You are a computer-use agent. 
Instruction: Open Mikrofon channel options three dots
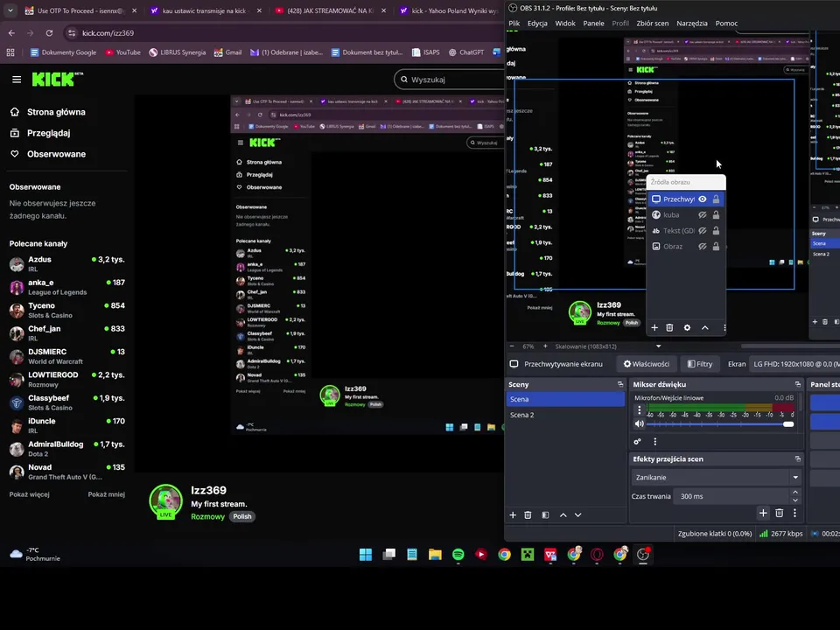(639, 409)
